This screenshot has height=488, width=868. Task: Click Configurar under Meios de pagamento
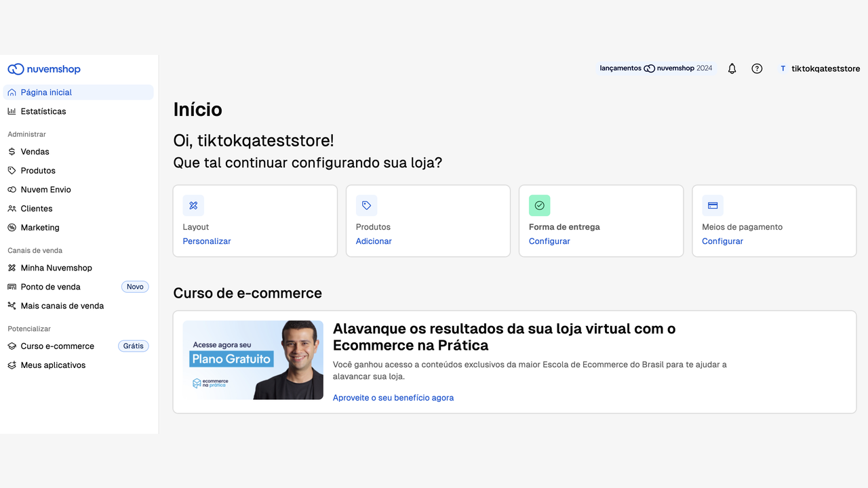coord(722,241)
